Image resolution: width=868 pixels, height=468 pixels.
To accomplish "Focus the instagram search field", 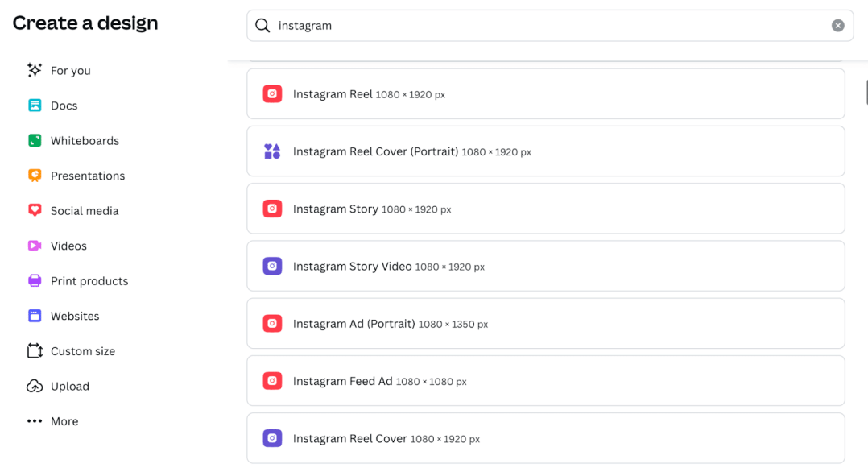I will (x=550, y=26).
